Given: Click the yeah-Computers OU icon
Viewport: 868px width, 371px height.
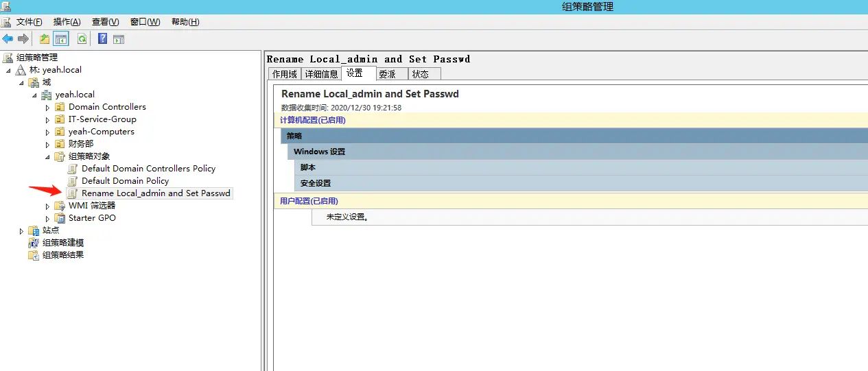Looking at the screenshot, I should click(60, 132).
